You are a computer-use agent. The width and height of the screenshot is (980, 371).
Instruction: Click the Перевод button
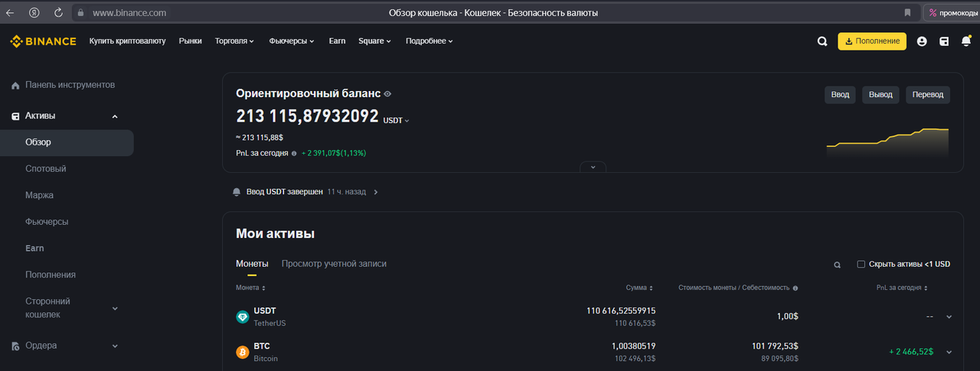click(928, 95)
